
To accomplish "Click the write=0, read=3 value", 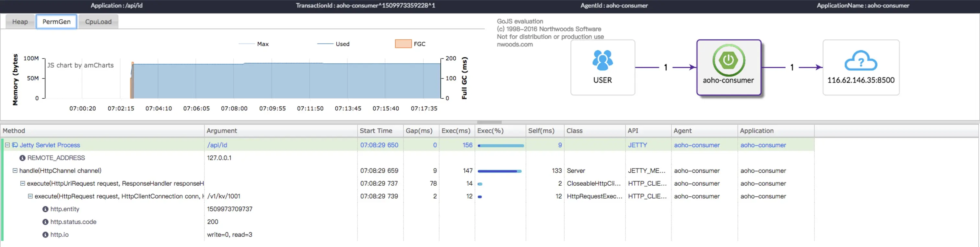I will (229, 234).
